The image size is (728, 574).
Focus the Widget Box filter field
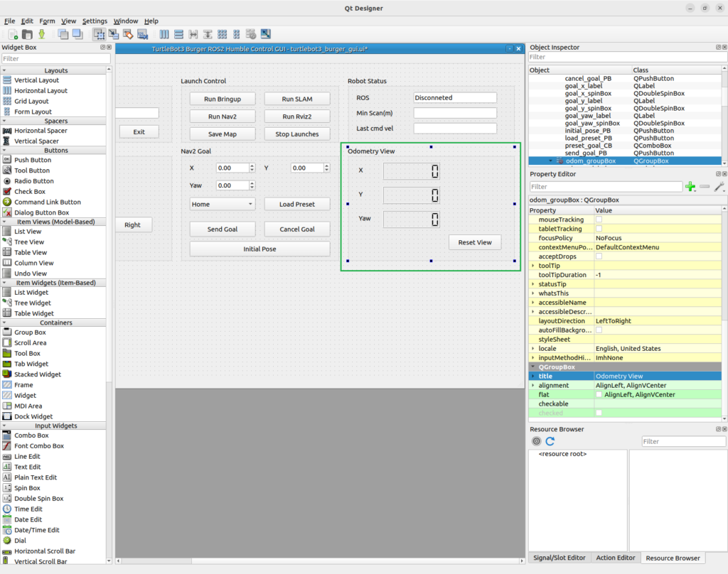55,58
